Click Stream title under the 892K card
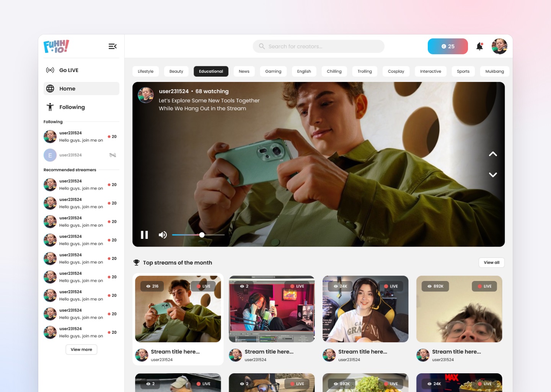The height and width of the screenshot is (392, 551). (x=456, y=351)
